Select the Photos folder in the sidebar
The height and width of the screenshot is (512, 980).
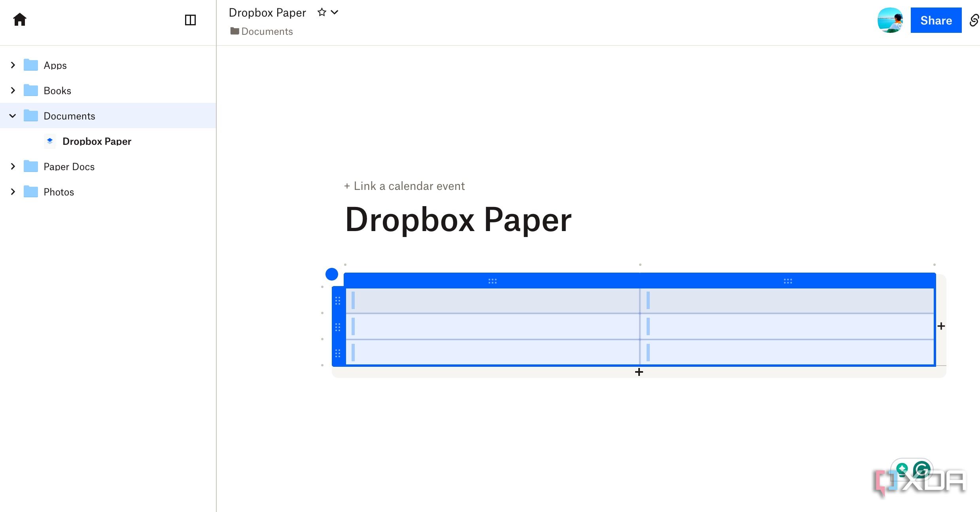pyautogui.click(x=108, y=192)
